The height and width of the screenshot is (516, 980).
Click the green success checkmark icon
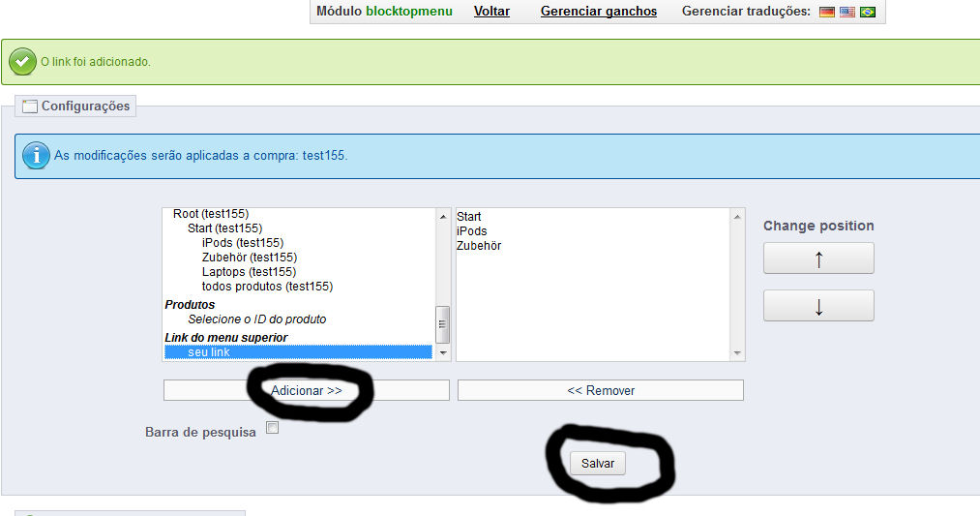pyautogui.click(x=22, y=62)
